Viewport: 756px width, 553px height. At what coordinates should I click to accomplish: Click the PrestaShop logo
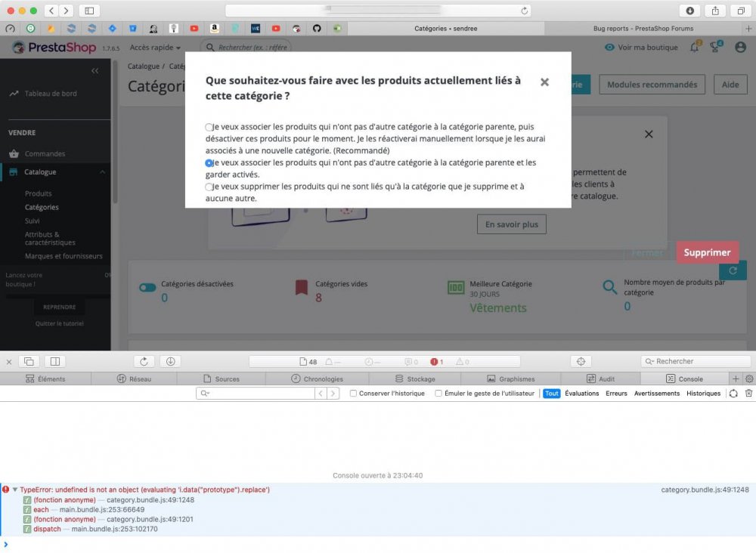point(54,47)
